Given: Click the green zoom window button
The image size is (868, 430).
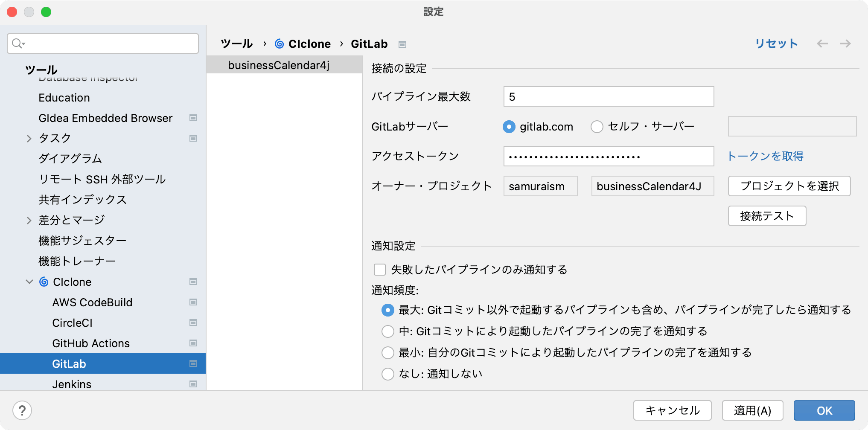Looking at the screenshot, I should pyautogui.click(x=46, y=12).
